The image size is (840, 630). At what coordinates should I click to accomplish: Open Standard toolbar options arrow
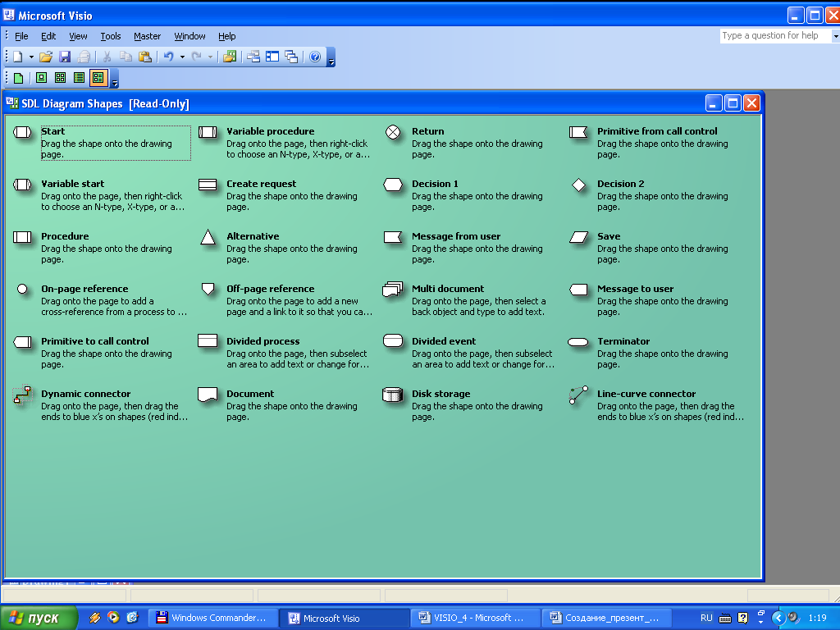tap(331, 58)
